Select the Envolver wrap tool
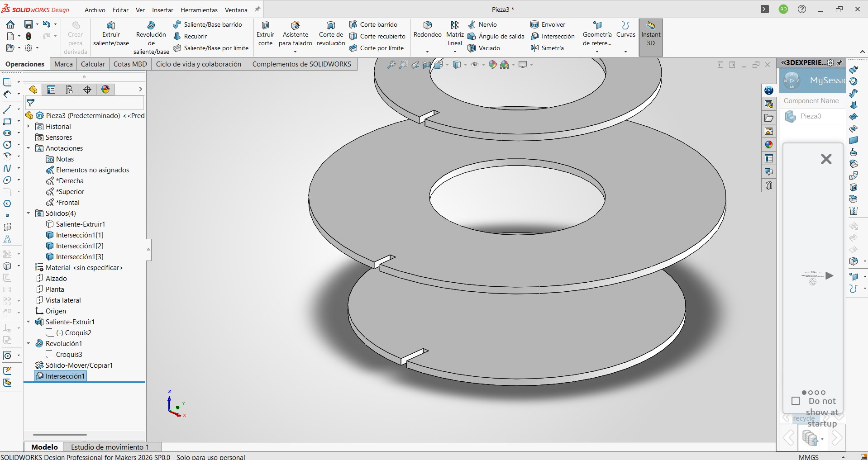The image size is (868, 460). (x=548, y=24)
